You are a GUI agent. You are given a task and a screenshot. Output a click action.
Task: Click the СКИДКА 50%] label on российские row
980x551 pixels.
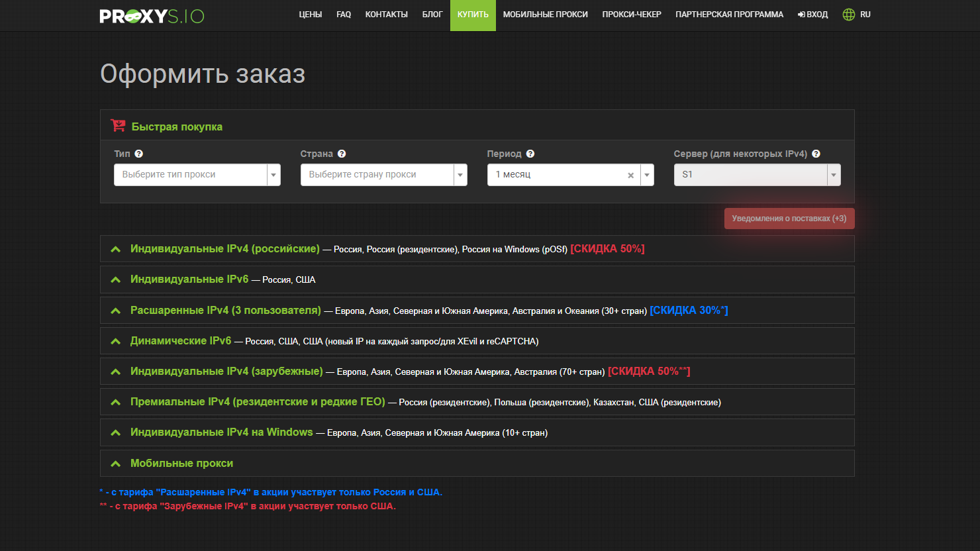[x=607, y=249]
